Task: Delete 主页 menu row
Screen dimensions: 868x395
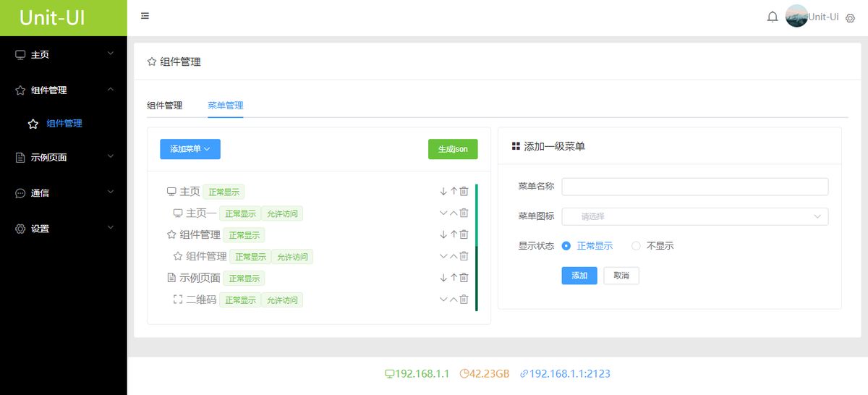Action: [x=464, y=192]
